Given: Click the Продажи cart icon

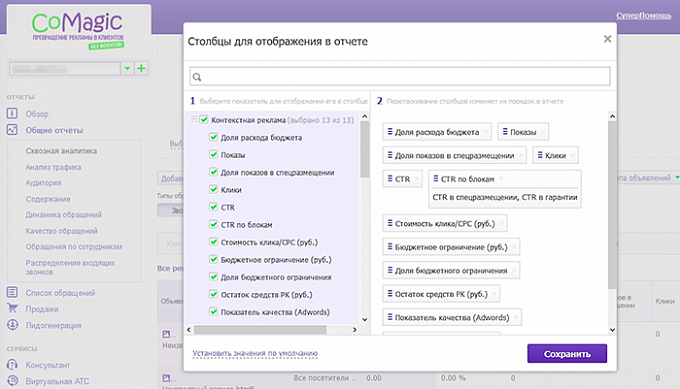Looking at the screenshot, I should 12,308.
